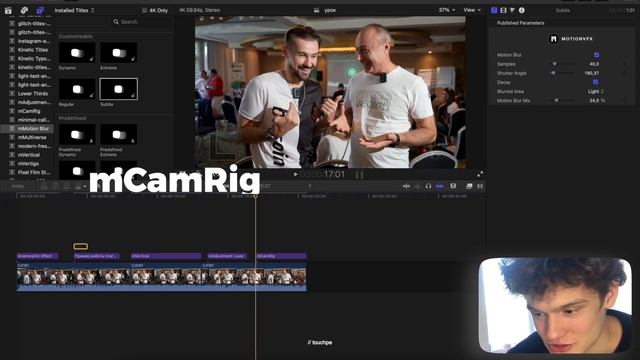This screenshot has height=360, width=640.
Task: Click the Published Parameters header
Action: [x=520, y=23]
